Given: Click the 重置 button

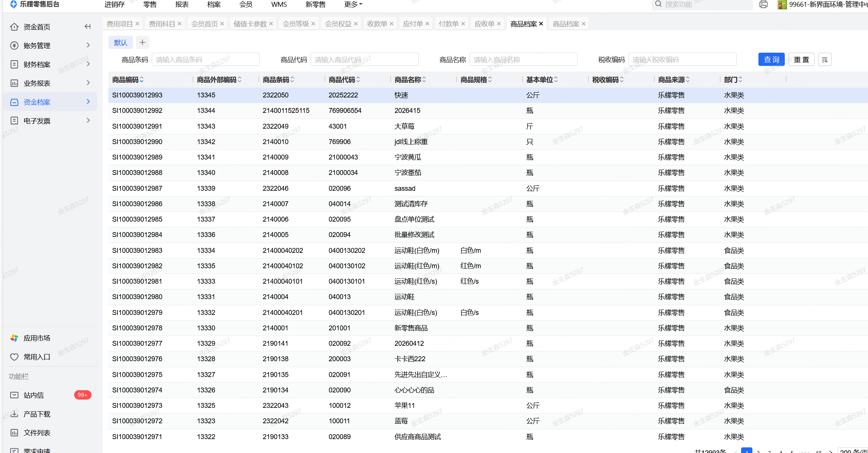Looking at the screenshot, I should (x=801, y=60).
